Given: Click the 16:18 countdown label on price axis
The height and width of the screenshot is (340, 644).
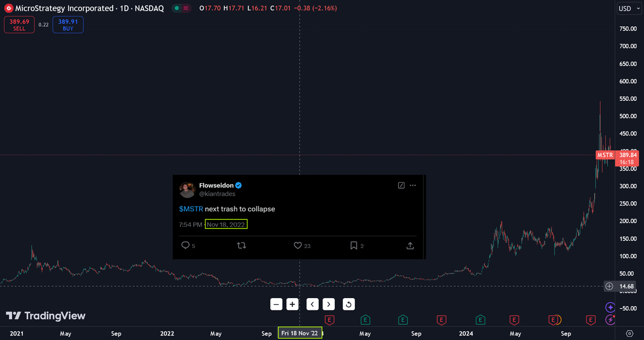Looking at the screenshot, I should click(626, 161).
